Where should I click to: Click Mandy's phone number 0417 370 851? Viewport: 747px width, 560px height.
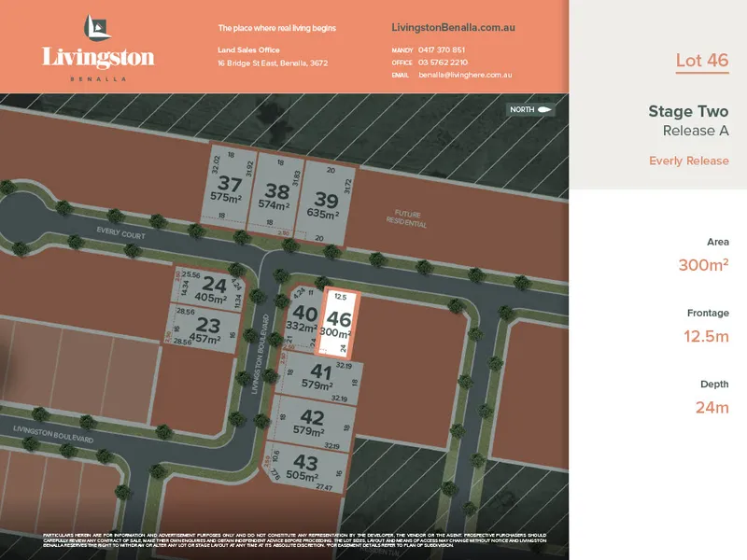click(441, 49)
